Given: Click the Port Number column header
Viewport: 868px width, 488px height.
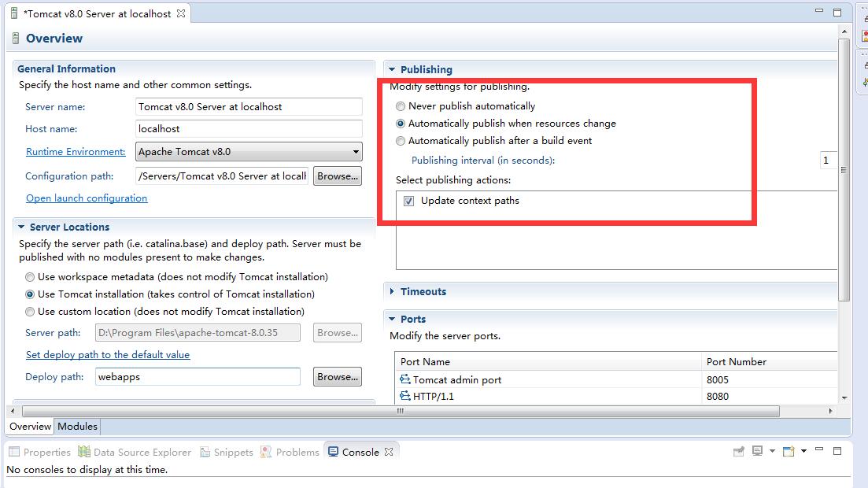Looking at the screenshot, I should (770, 362).
